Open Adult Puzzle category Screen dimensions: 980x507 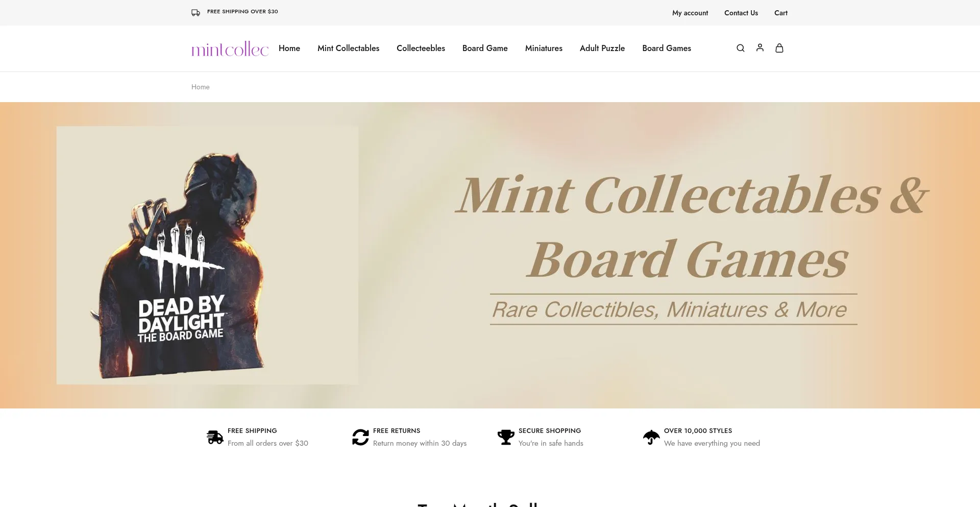coord(602,48)
